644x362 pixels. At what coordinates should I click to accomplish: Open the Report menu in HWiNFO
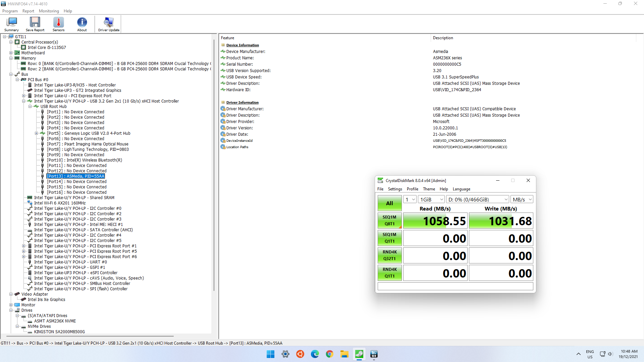(x=28, y=11)
